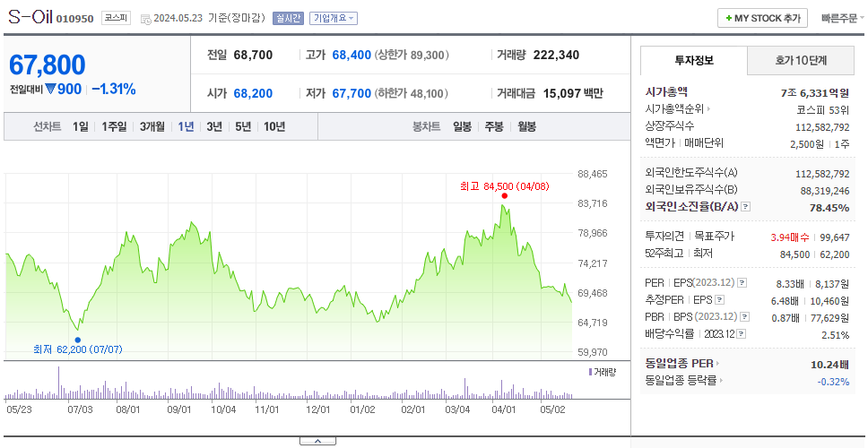Click the red 최고 84,500 marker on chart
868x448 pixels.
coord(504,196)
